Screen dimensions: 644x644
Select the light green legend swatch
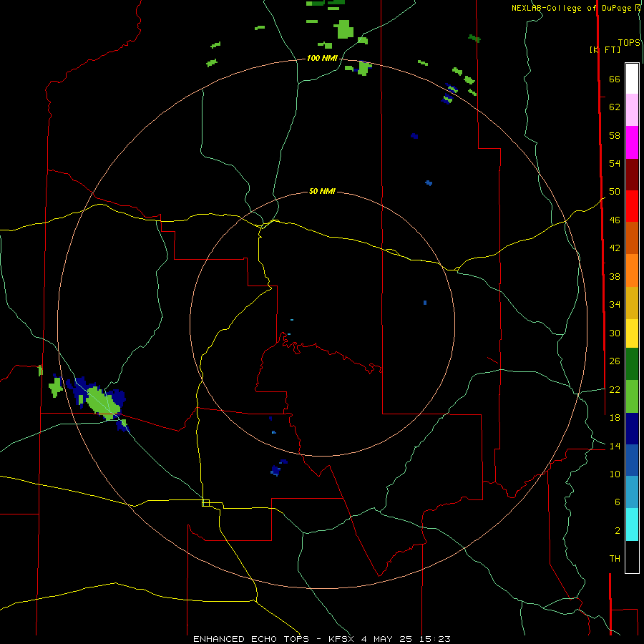tap(632, 396)
